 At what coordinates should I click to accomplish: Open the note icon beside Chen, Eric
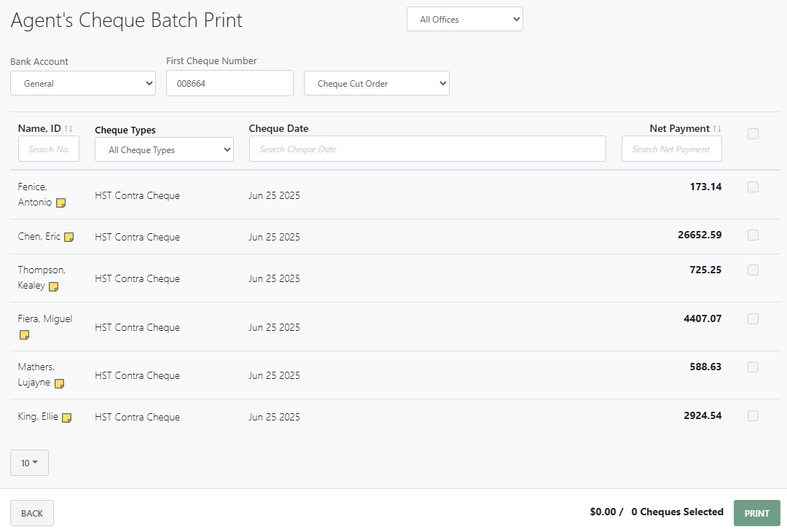(69, 237)
